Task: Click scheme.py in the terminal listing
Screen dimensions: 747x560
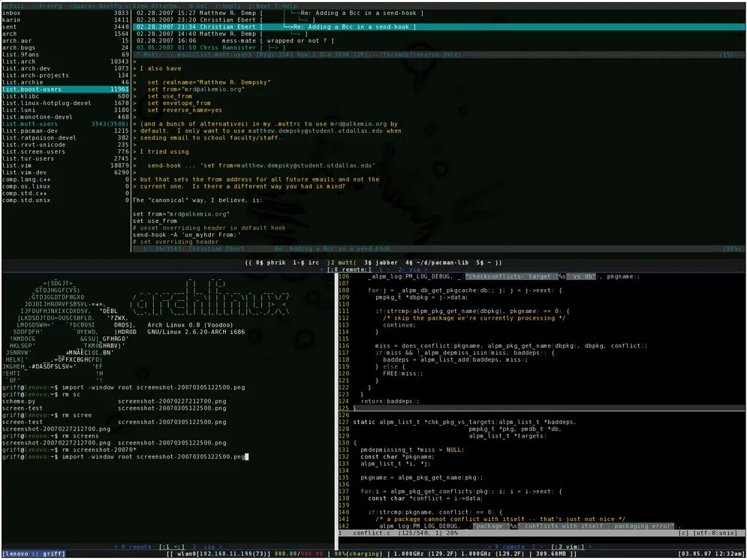Action: 17,401
